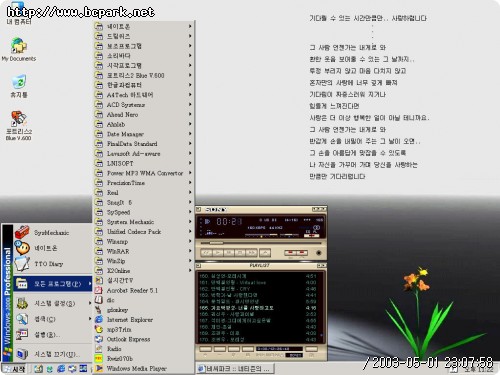Expand the WinRAR program folder
The width and height of the screenshot is (500, 375).
[x=143, y=251]
